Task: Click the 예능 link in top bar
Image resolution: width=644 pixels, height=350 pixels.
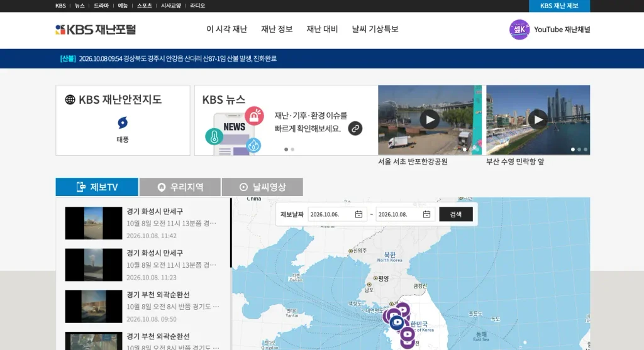Action: coord(123,6)
